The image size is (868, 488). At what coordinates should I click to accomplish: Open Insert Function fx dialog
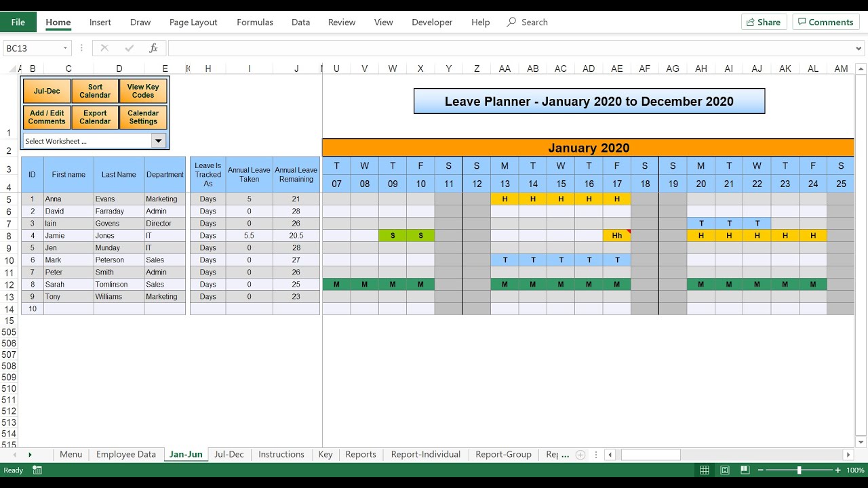point(154,48)
